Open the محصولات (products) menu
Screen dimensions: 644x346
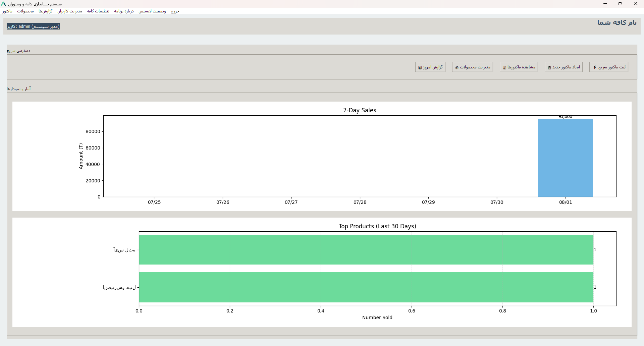pyautogui.click(x=25, y=11)
